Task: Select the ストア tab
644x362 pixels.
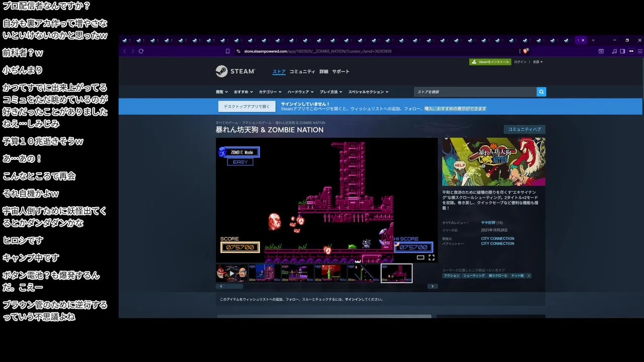Action: click(279, 72)
